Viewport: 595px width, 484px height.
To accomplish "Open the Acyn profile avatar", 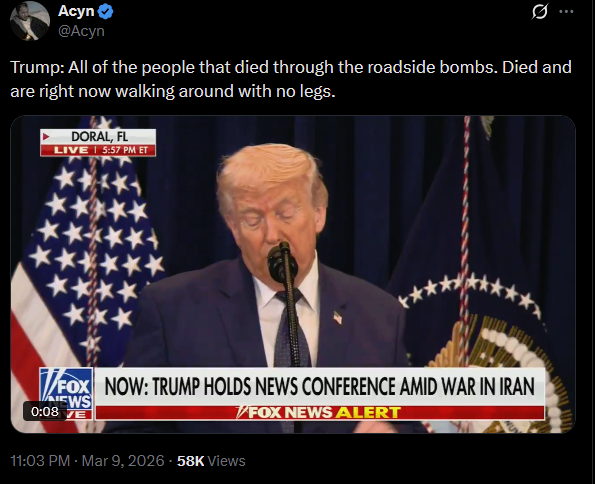I will coord(30,21).
